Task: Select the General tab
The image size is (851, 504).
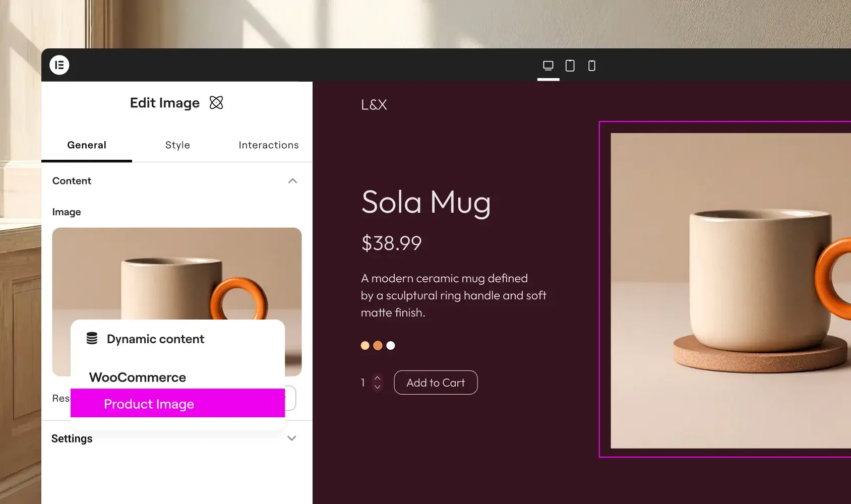Action: click(87, 145)
